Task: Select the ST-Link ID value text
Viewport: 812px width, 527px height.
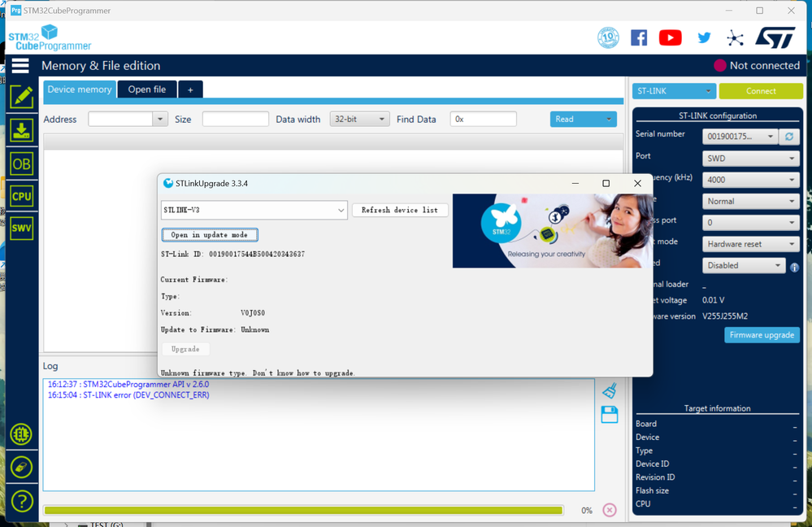Action: (x=257, y=255)
